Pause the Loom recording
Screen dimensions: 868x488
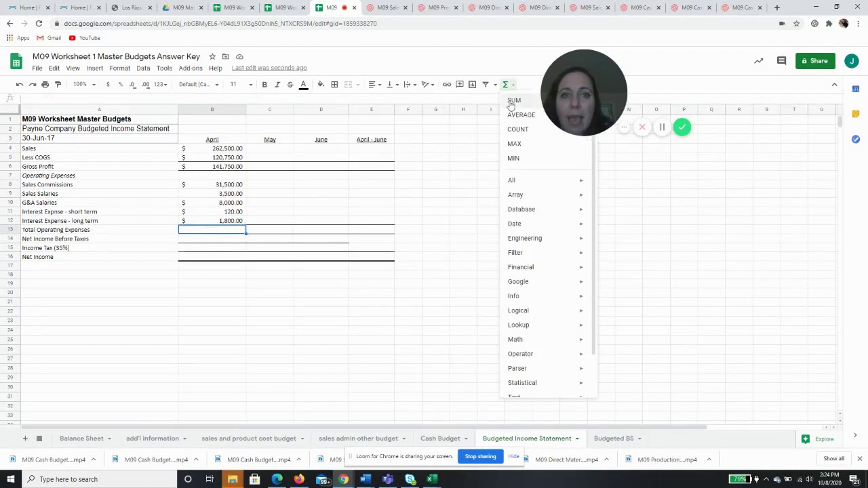click(x=662, y=127)
